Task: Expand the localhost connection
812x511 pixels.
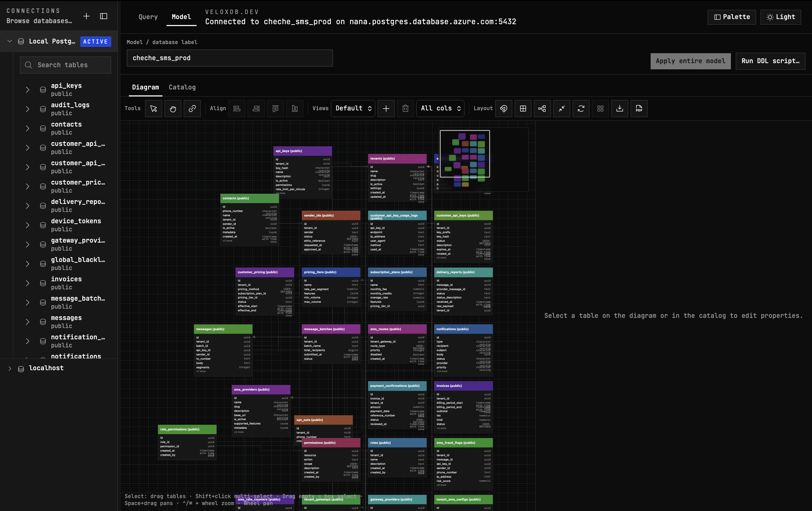Action: pyautogui.click(x=9, y=369)
